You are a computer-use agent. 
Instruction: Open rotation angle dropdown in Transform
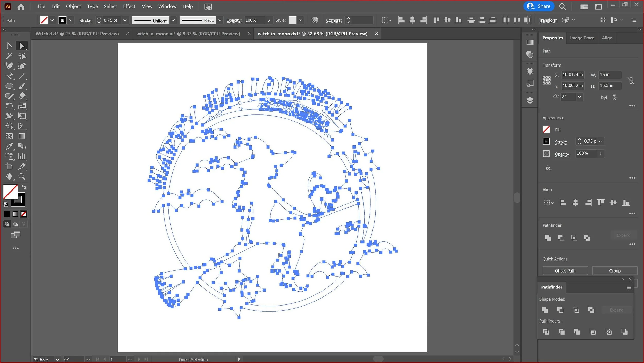tap(579, 97)
